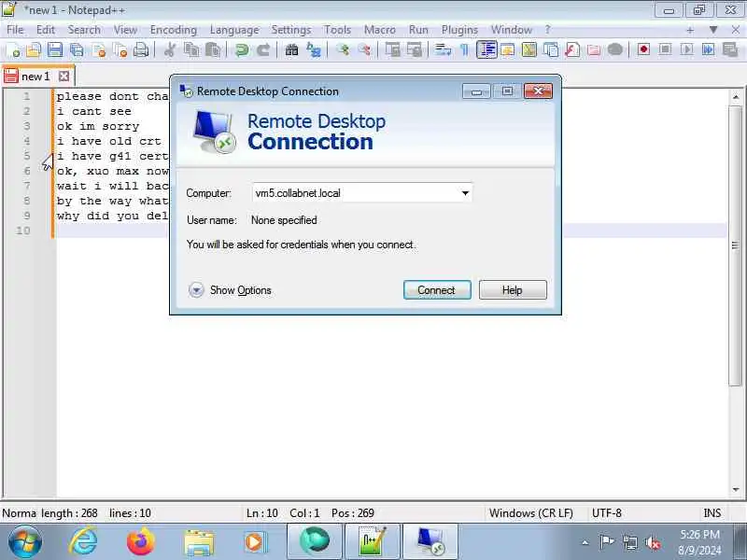Click the Notepad++ vertical scrollbar thumb
Image resolution: width=747 pixels, height=560 pixels.
pyautogui.click(x=735, y=245)
